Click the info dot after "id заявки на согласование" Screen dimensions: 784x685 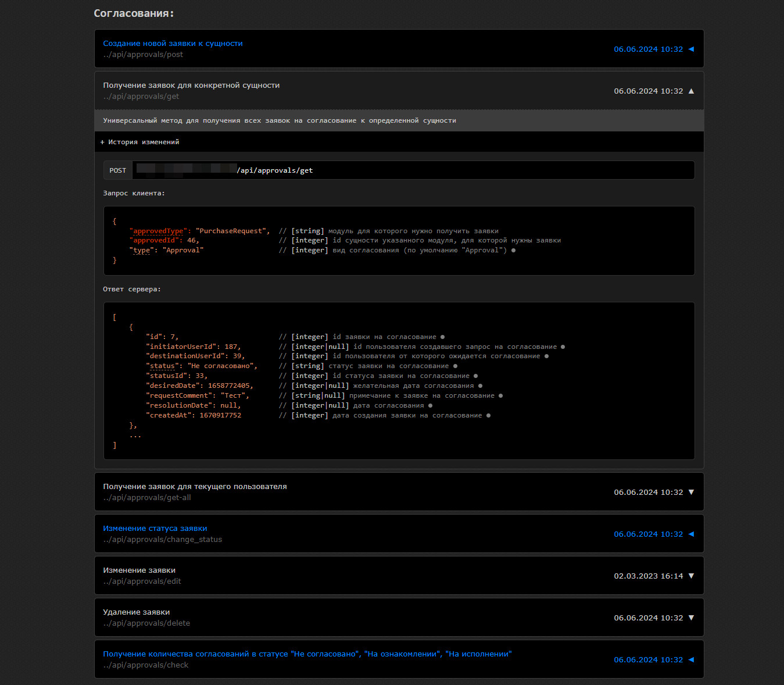(x=443, y=337)
